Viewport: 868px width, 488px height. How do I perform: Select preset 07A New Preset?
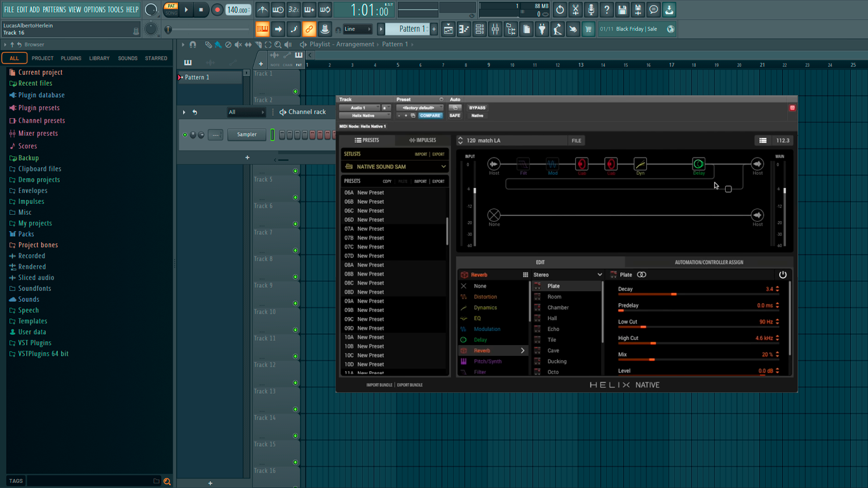pos(394,229)
